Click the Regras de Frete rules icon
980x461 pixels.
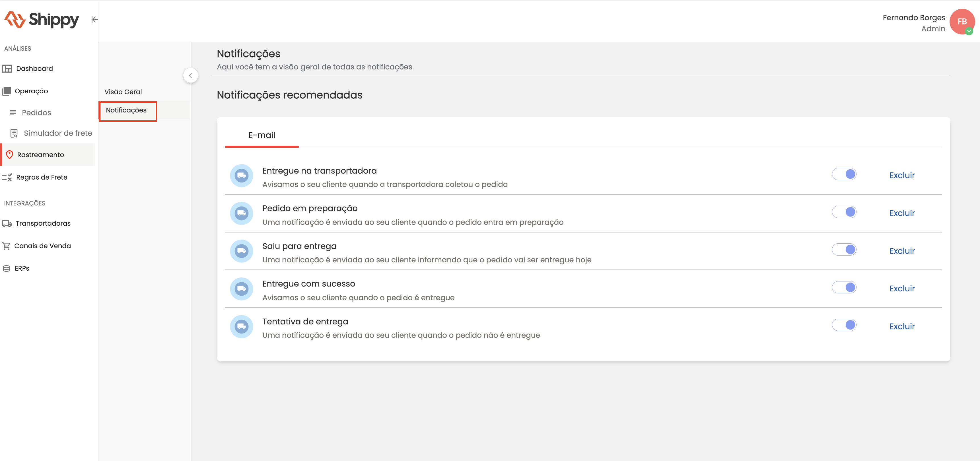click(7, 177)
